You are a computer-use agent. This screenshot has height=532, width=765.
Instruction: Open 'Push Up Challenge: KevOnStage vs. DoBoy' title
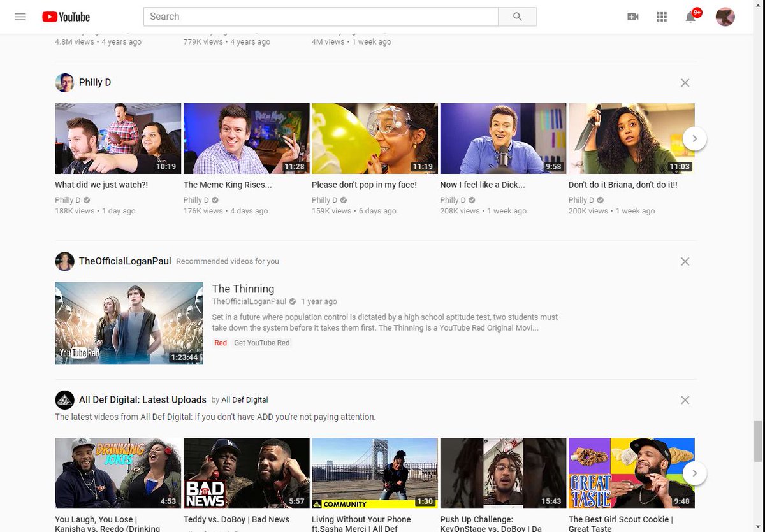coord(491,524)
